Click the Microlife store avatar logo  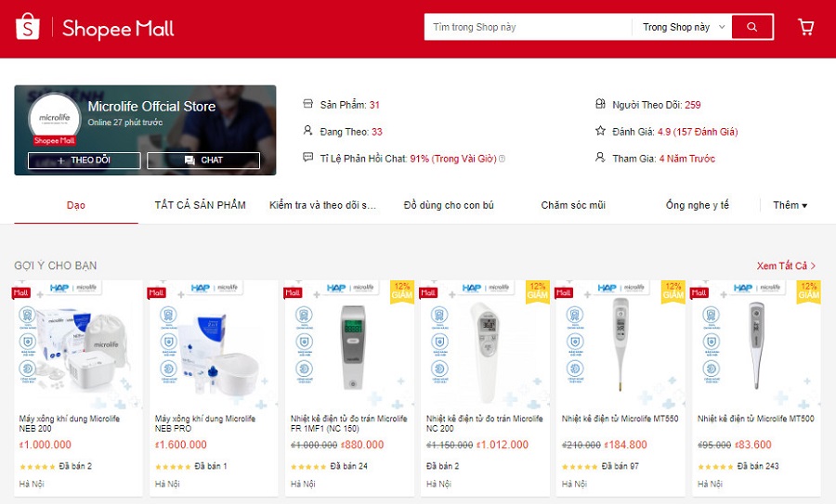pos(55,118)
